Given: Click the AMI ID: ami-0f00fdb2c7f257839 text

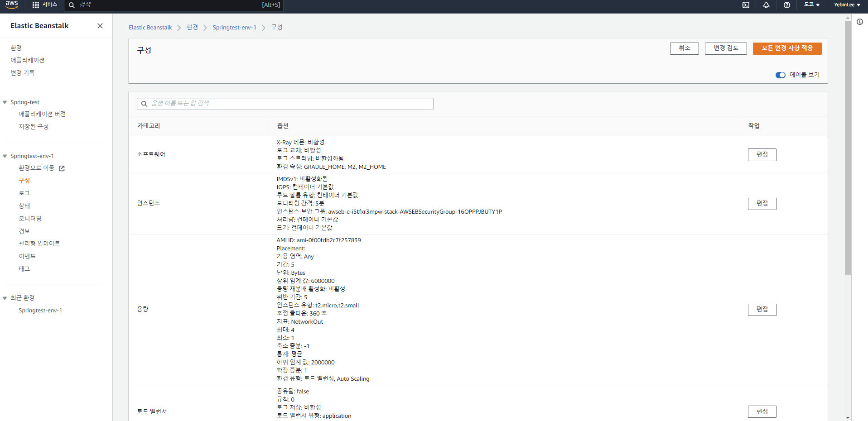Looking at the screenshot, I should point(319,240).
